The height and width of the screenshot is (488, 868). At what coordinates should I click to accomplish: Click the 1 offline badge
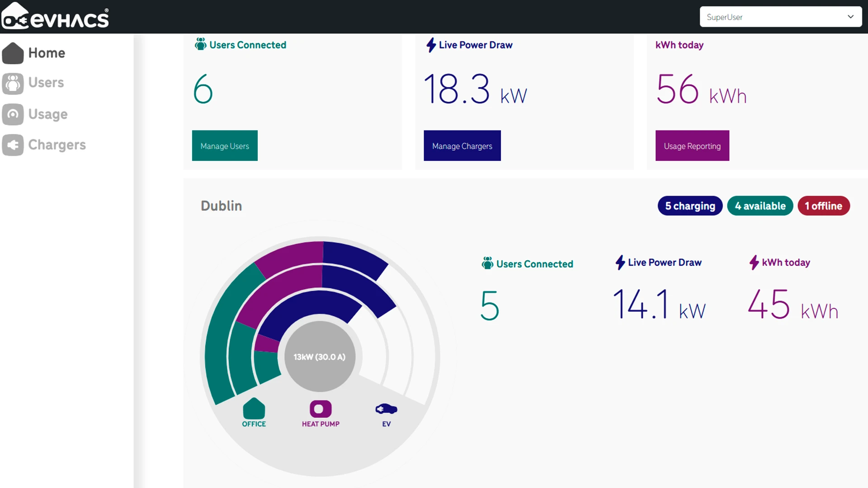pos(824,206)
